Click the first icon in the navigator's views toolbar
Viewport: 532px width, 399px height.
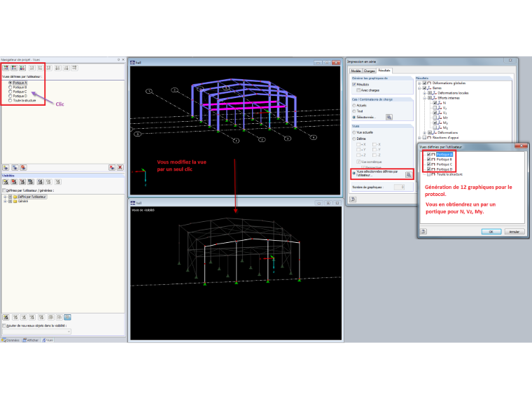click(x=6, y=68)
